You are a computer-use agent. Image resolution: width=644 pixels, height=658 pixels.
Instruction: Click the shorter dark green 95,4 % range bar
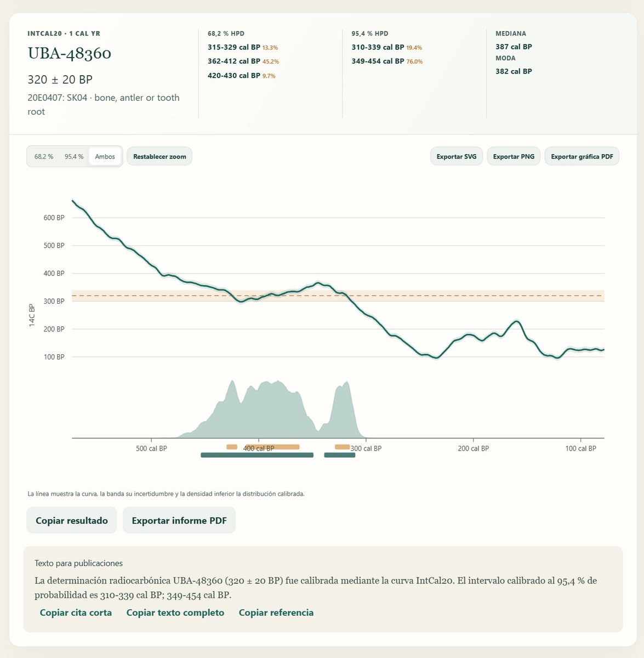(340, 455)
